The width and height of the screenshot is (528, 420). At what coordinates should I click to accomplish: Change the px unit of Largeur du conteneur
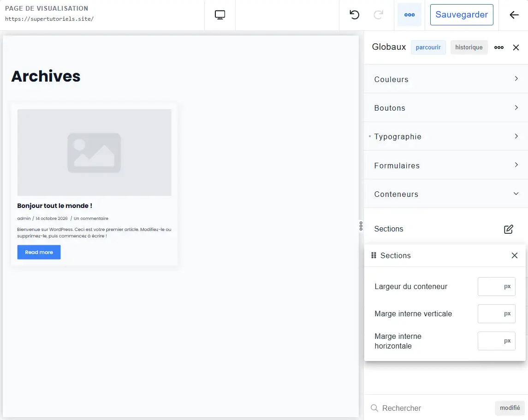(x=507, y=287)
